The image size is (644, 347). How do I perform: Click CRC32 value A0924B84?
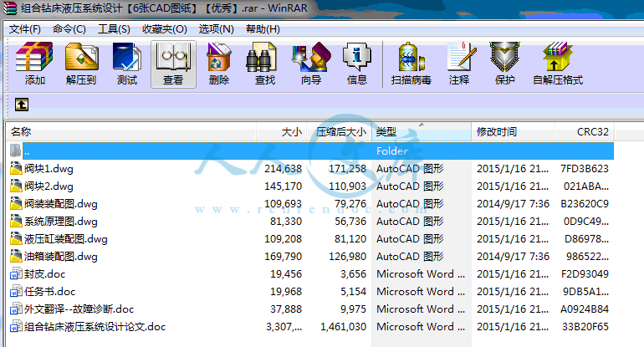point(585,309)
